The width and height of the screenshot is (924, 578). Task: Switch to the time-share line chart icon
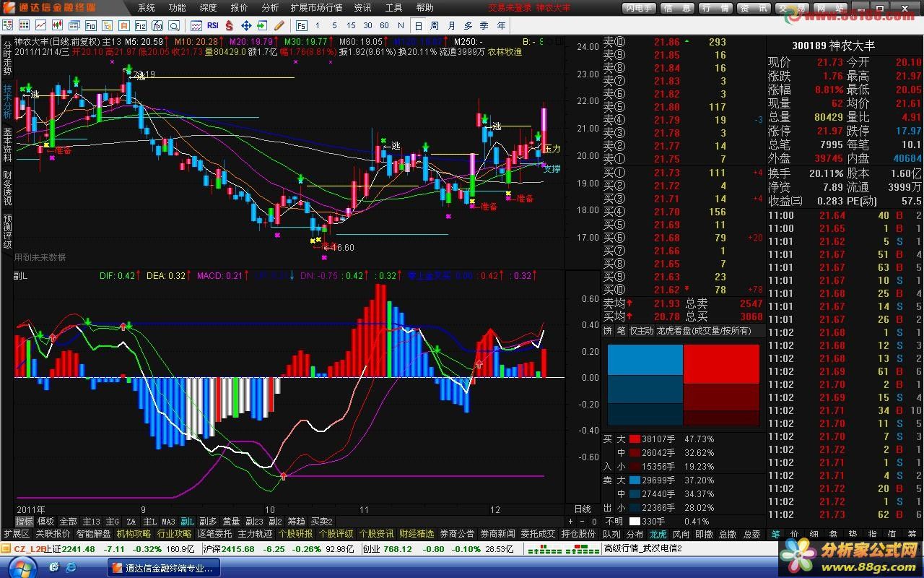pyautogui.click(x=41, y=25)
